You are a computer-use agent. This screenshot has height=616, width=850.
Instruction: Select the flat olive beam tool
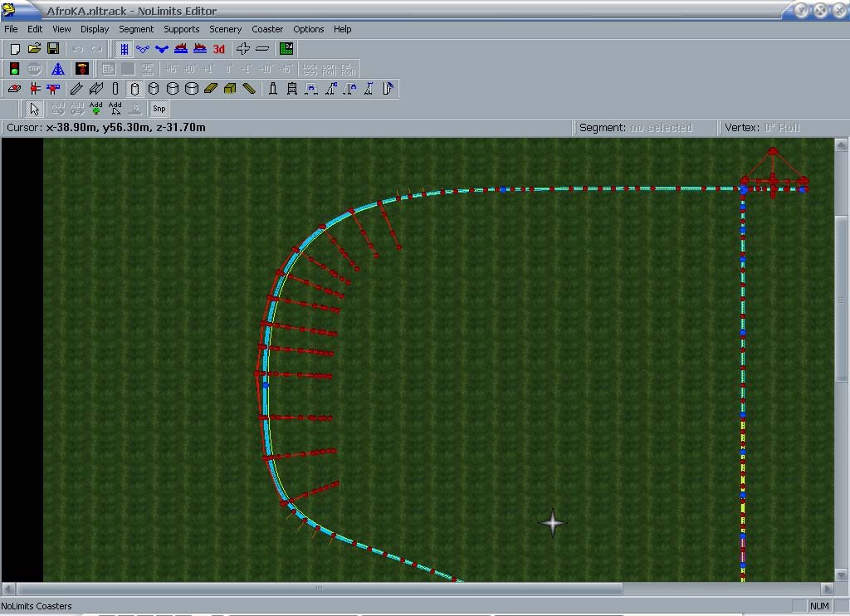tap(210, 88)
